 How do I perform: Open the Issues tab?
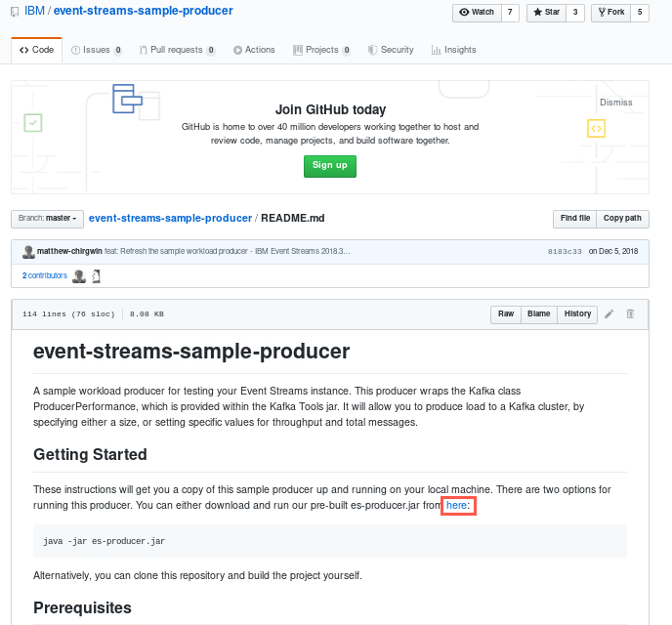(x=97, y=50)
